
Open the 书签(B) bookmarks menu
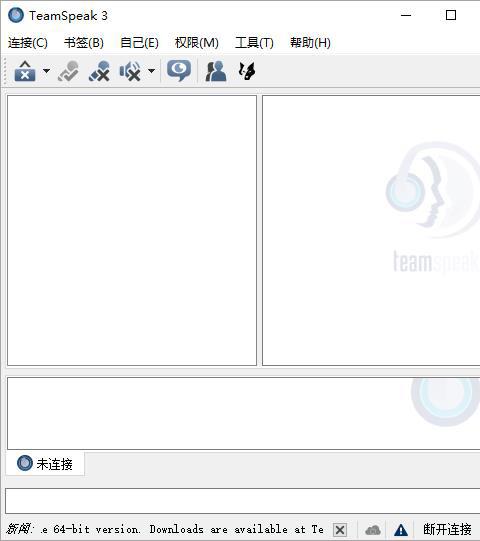84,43
